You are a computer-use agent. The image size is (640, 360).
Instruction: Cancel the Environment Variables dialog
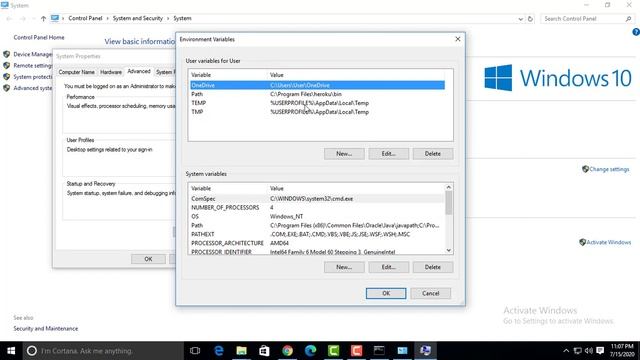click(x=431, y=293)
